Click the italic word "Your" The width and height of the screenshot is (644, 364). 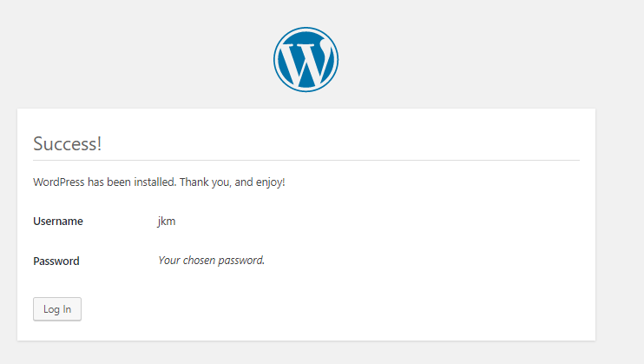click(x=169, y=261)
